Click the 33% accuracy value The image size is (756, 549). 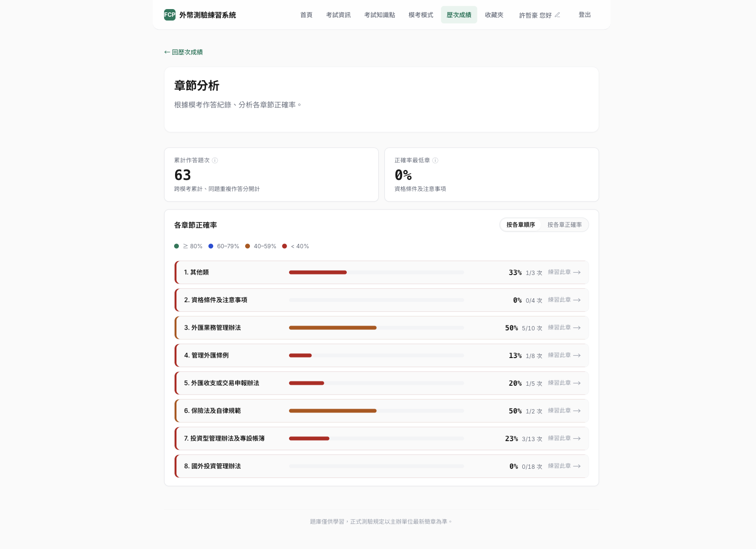point(515,273)
